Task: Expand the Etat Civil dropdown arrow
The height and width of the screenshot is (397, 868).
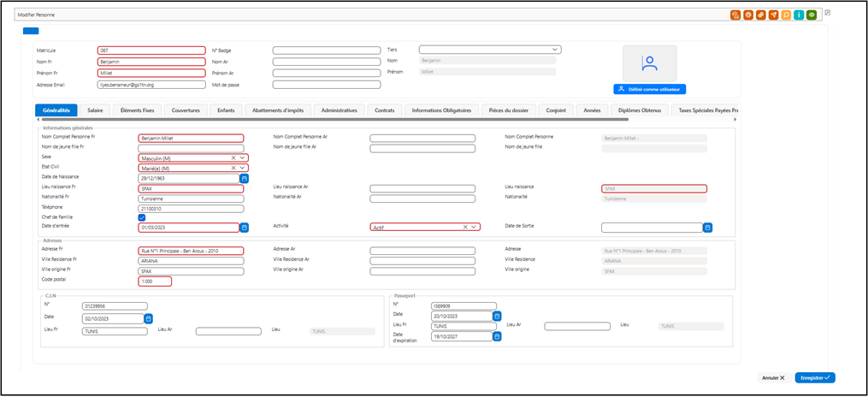Action: point(243,167)
